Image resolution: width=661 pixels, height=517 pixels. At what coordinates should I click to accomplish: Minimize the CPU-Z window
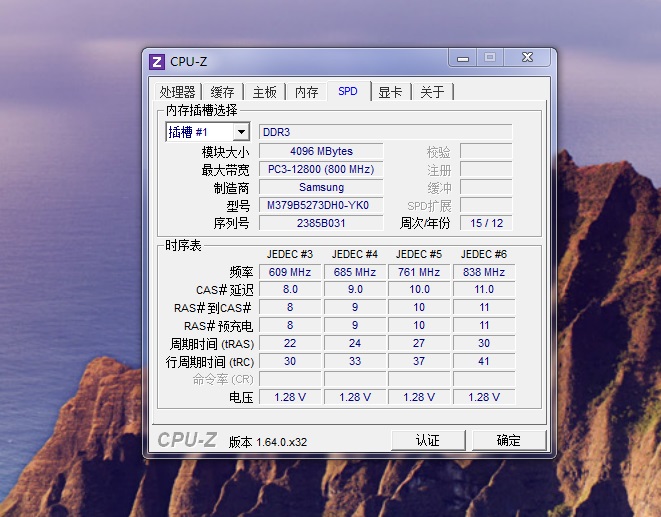tap(463, 58)
